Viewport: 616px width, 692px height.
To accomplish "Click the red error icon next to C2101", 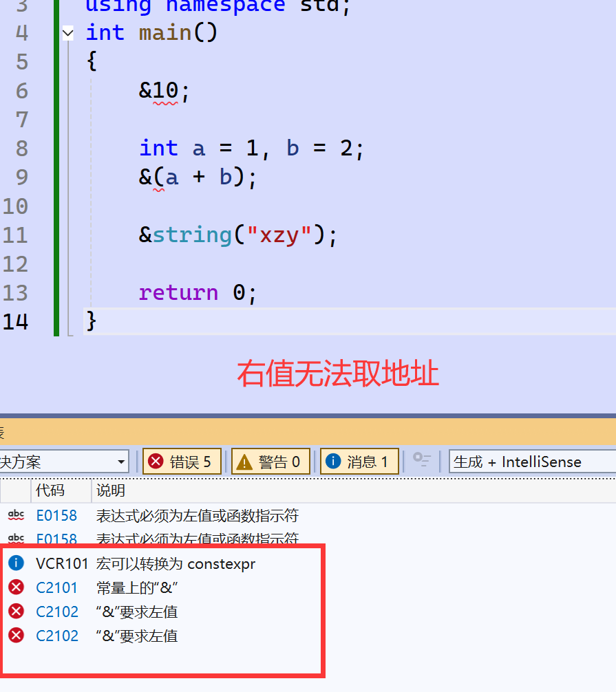I will point(16,587).
